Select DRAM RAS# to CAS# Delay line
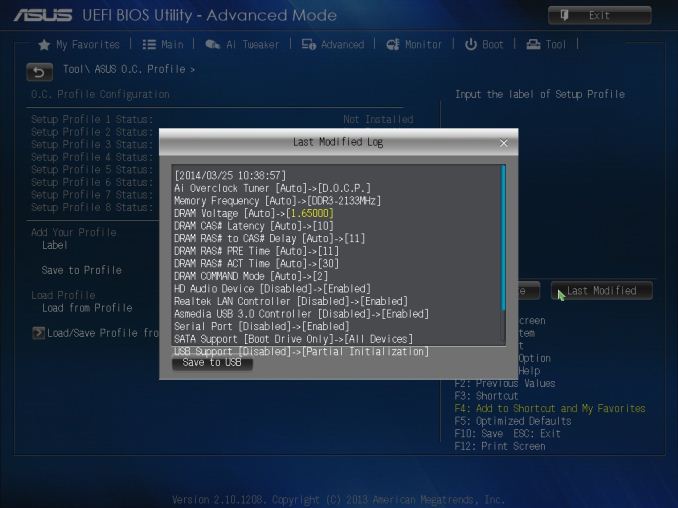The width and height of the screenshot is (678, 508). tap(269, 238)
